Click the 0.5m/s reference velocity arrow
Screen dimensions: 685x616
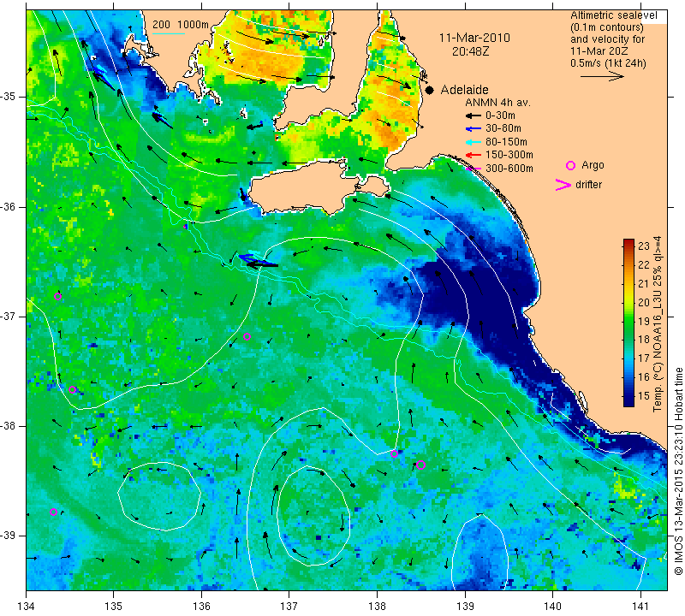602,76
